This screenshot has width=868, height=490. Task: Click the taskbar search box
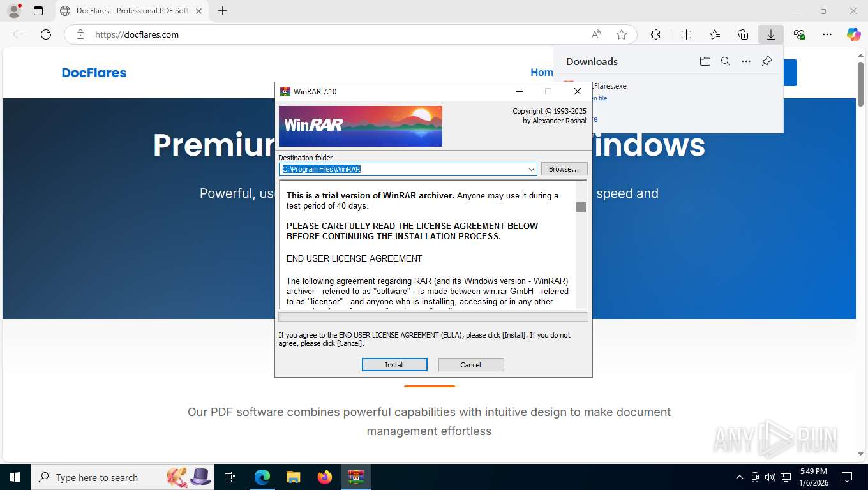coord(123,477)
